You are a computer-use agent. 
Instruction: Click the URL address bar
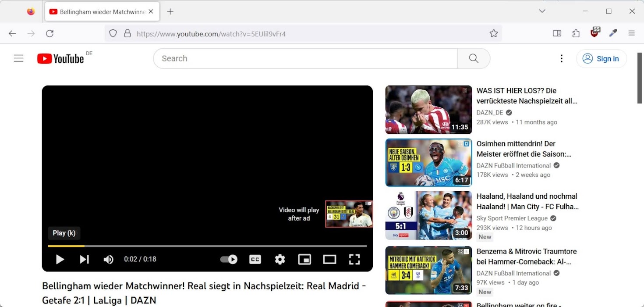point(303,33)
